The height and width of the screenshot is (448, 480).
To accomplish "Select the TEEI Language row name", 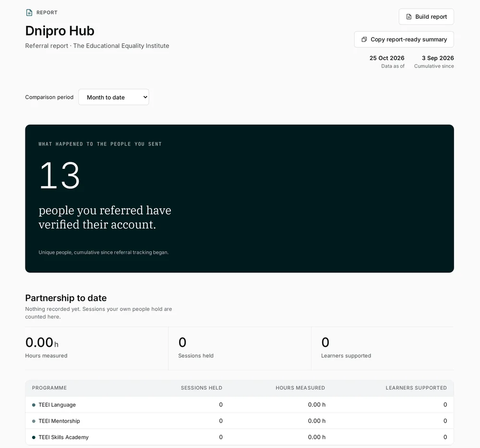I will 57,405.
